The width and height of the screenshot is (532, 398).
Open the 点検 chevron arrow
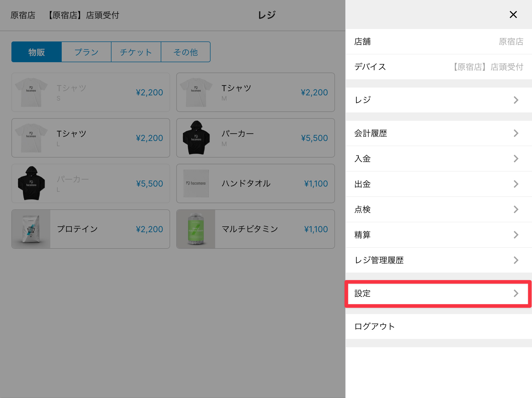coord(516,209)
